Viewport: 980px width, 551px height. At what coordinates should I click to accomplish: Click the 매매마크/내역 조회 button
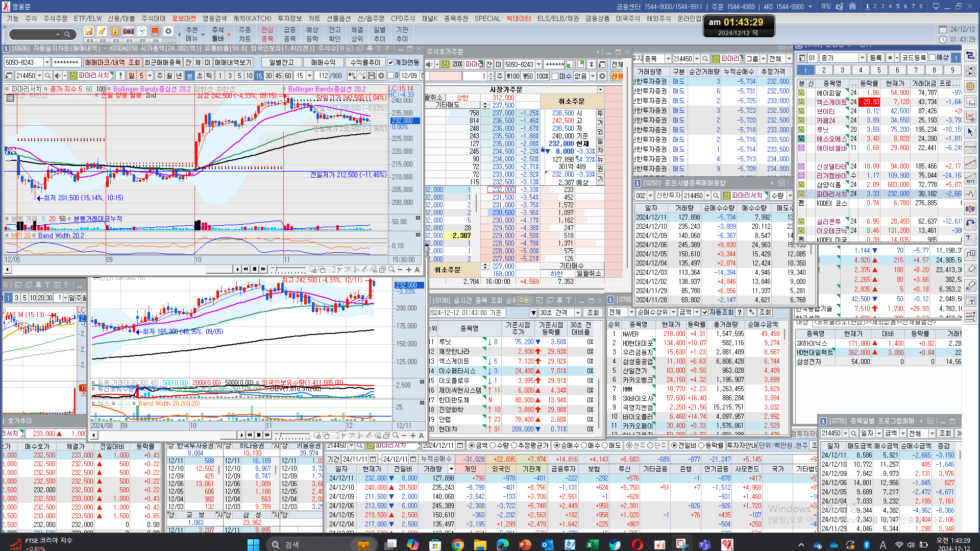pos(112,62)
